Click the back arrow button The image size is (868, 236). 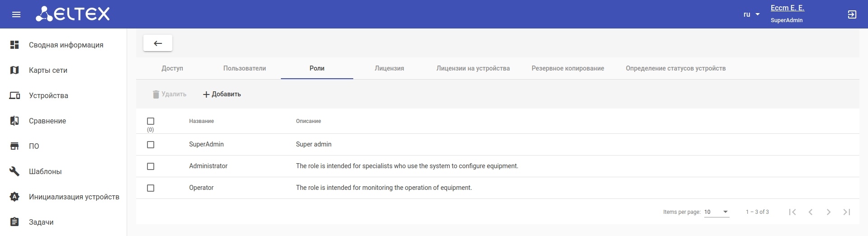pos(158,43)
